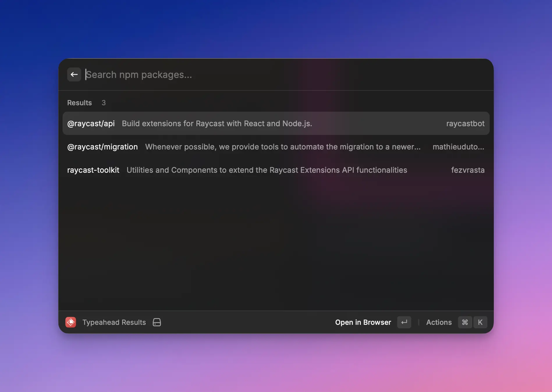Click the Typeahead Results label
552x392 pixels.
pos(114,322)
